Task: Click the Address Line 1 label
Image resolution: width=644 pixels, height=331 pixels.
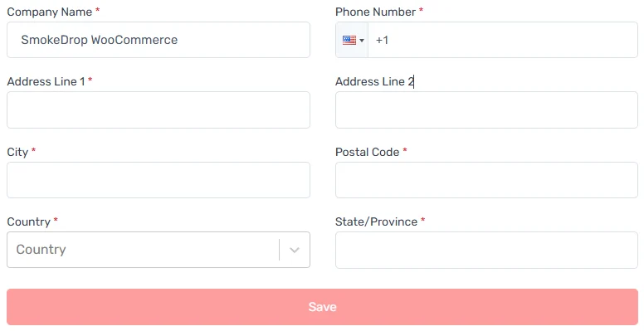Action: pos(46,82)
